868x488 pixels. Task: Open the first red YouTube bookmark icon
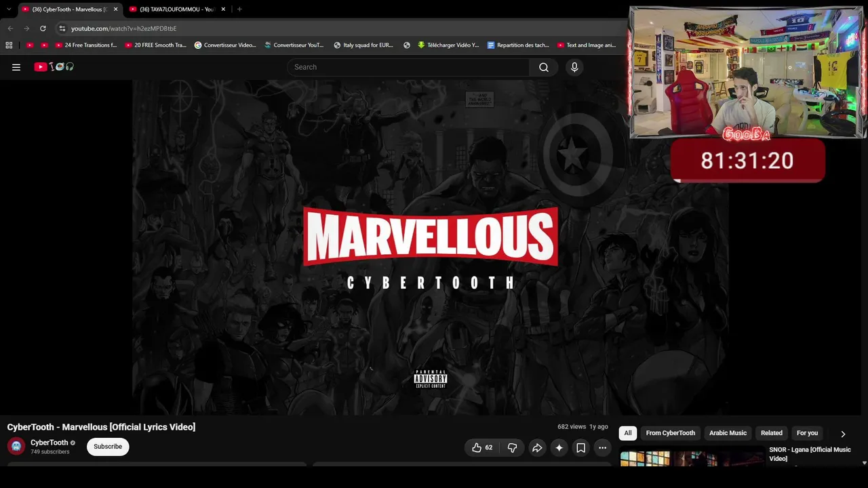[x=30, y=45]
